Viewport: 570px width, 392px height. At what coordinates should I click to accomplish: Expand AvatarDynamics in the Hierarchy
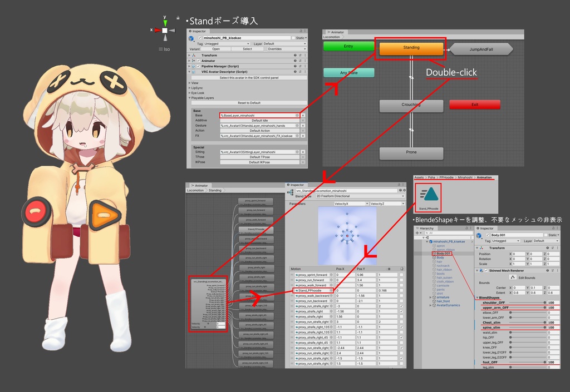[x=431, y=305]
